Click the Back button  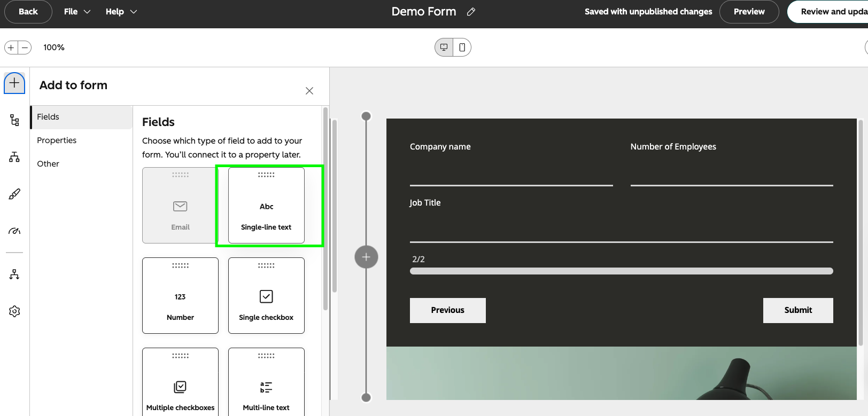point(28,12)
